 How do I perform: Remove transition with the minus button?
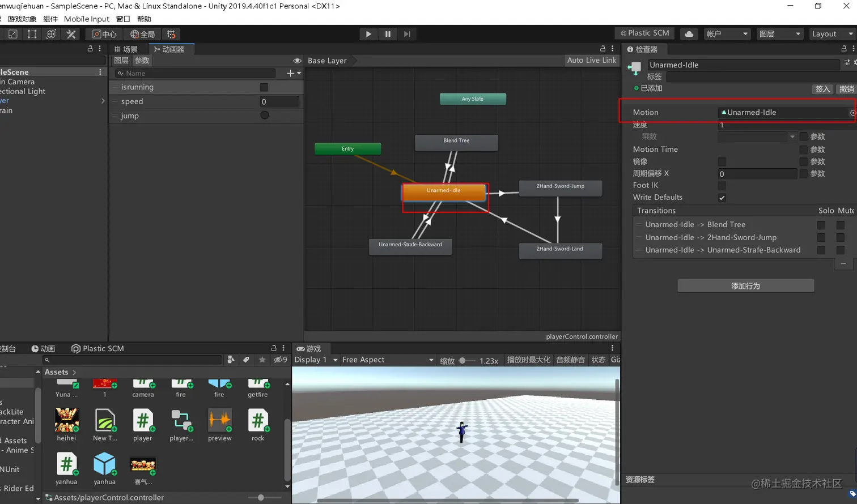point(843,264)
